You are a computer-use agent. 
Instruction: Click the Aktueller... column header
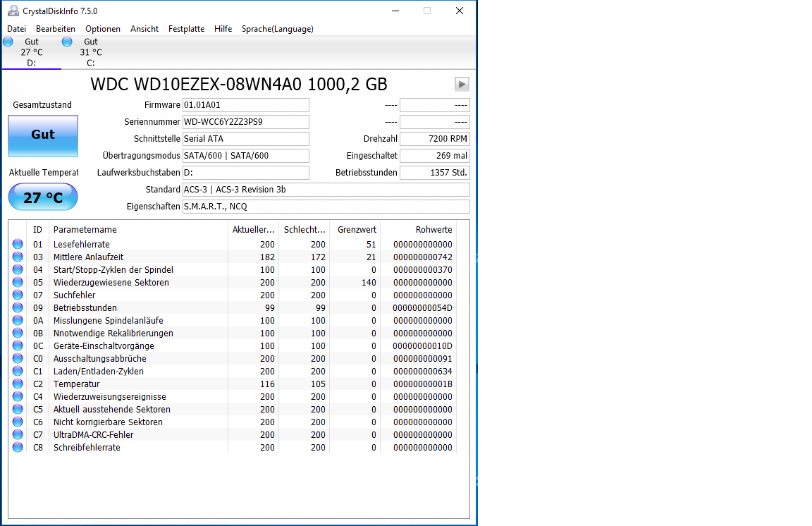point(253,230)
